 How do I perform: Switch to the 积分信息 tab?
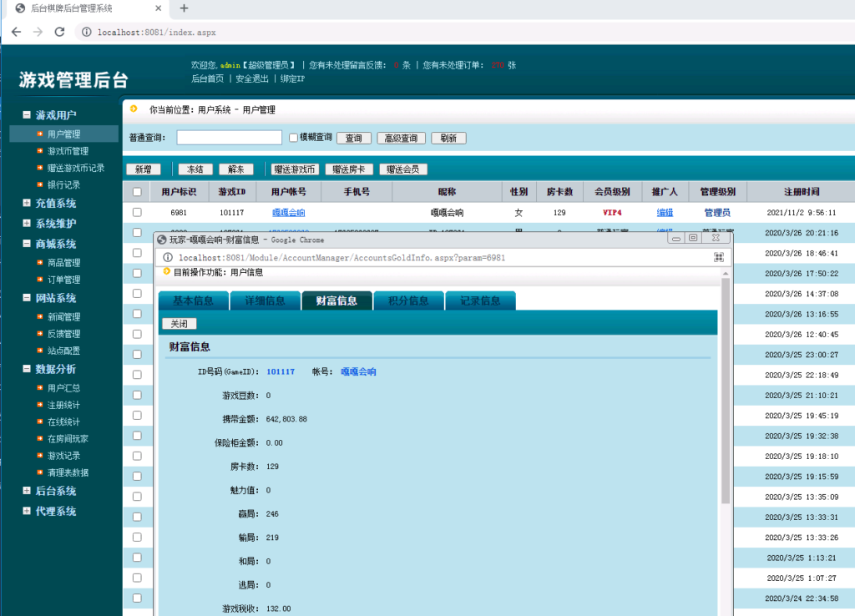click(x=409, y=300)
